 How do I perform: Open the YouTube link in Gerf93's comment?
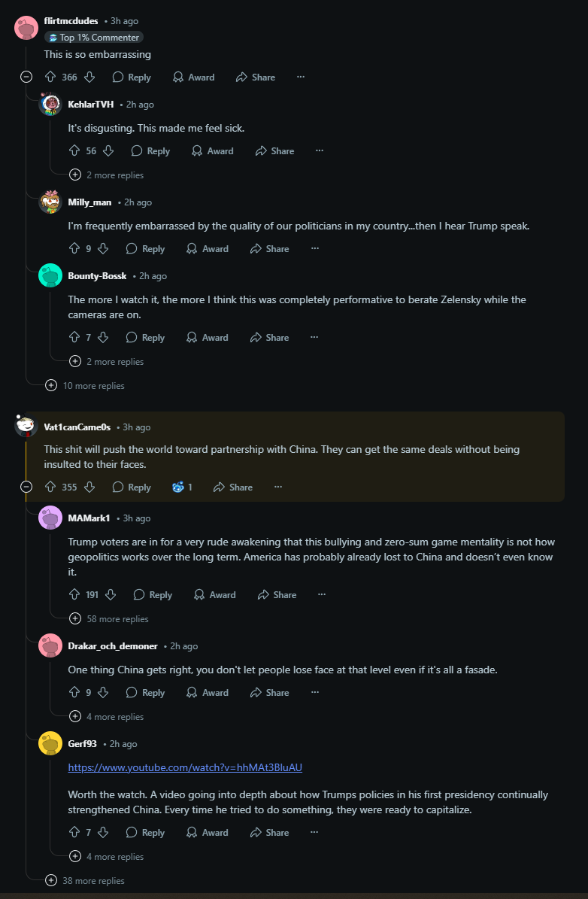[185, 767]
